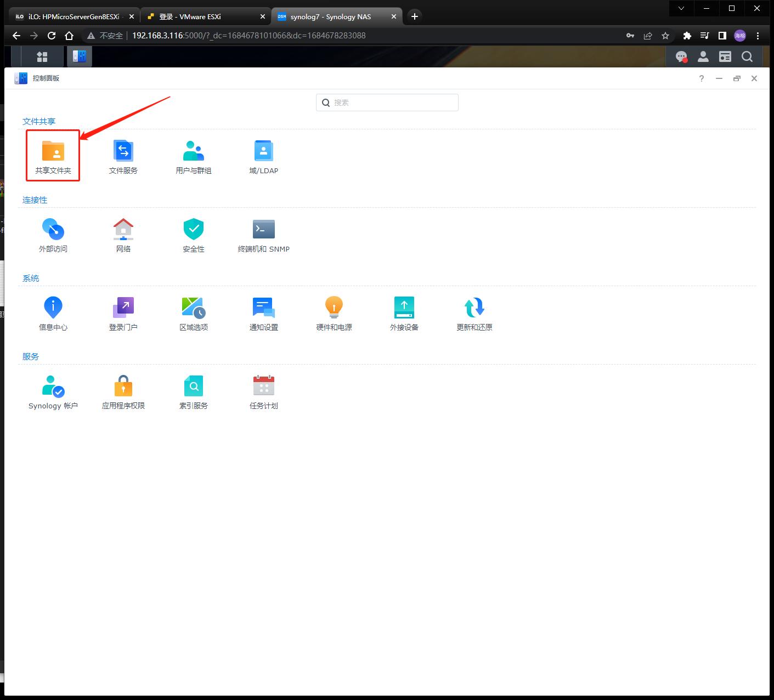Image resolution: width=774 pixels, height=700 pixels.
Task: Open the Domain/LDAP (域/LDAP) icon
Action: tap(264, 156)
